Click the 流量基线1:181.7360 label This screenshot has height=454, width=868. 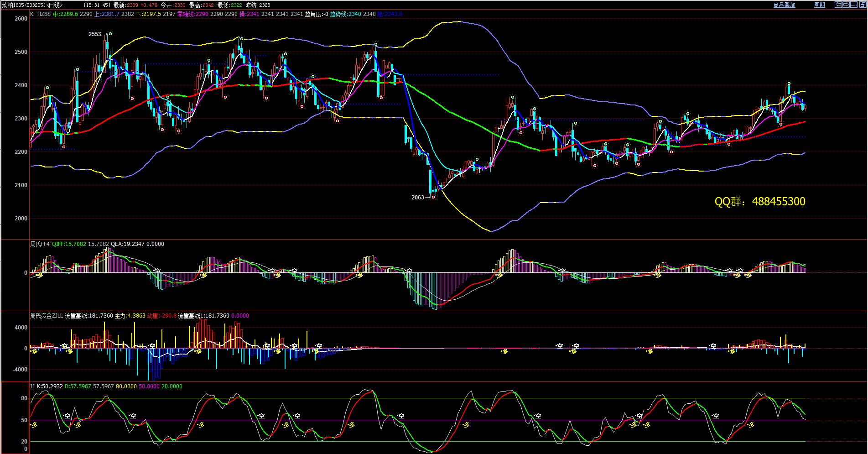[x=204, y=316]
